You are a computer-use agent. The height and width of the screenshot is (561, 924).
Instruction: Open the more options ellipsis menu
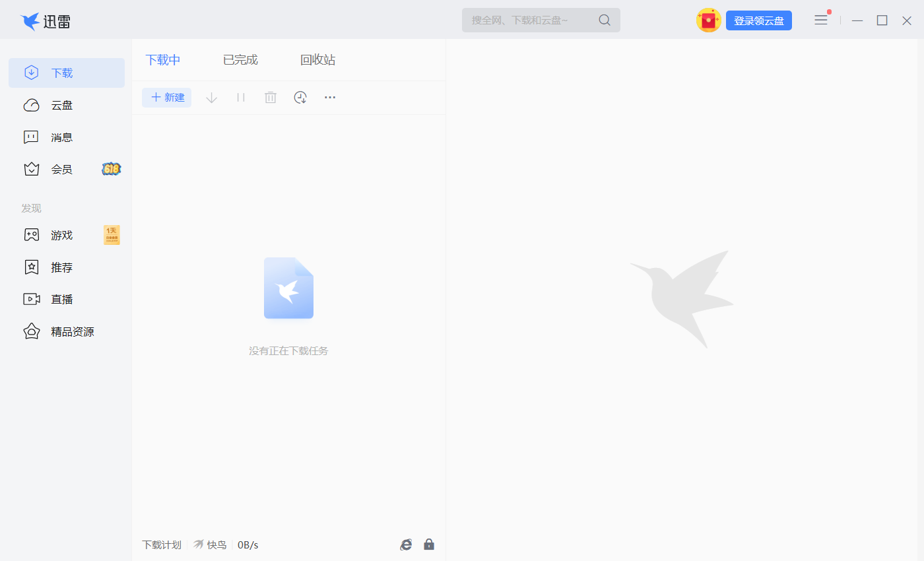[330, 98]
